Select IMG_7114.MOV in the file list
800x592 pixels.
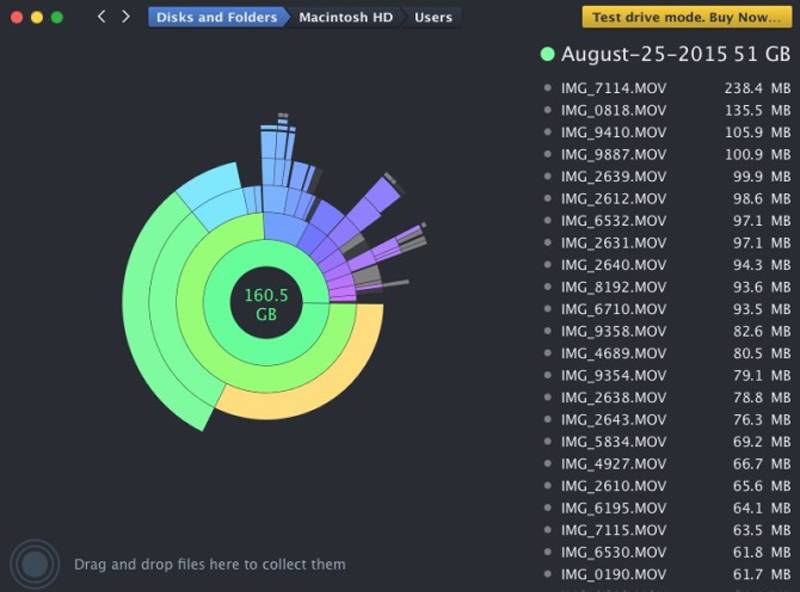tap(667, 88)
